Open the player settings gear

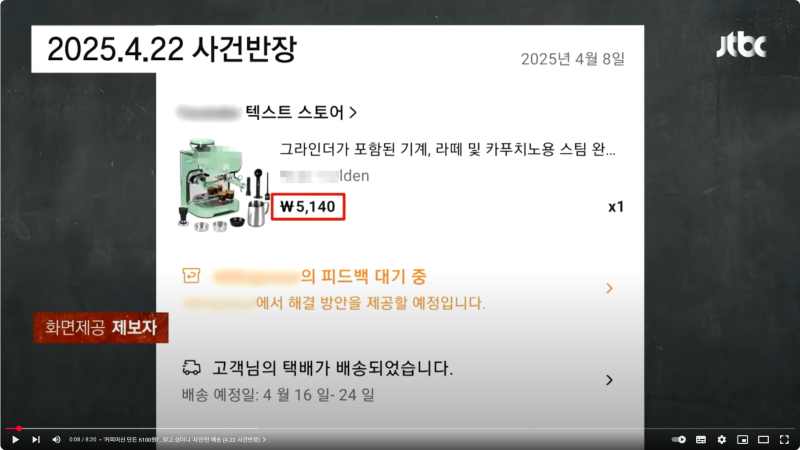[721, 439]
